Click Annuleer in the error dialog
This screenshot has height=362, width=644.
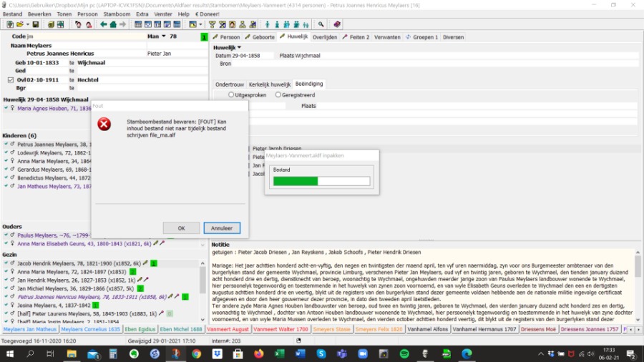(222, 228)
